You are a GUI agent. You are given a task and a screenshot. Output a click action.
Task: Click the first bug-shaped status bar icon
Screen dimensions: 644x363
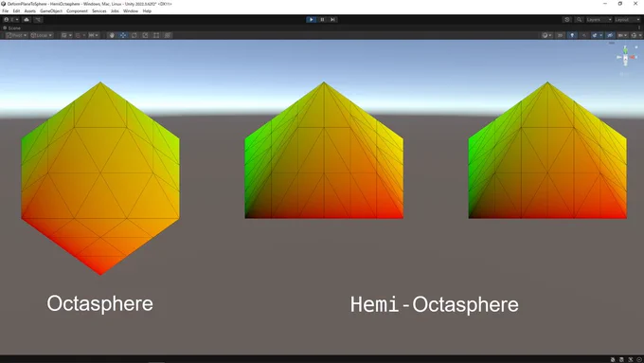coord(613,359)
